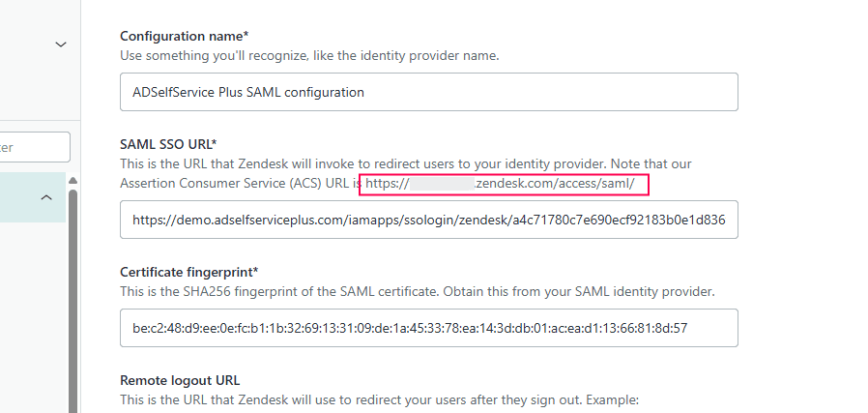
Task: Click the sidebar scrollbar up arrow
Action: 72,181
